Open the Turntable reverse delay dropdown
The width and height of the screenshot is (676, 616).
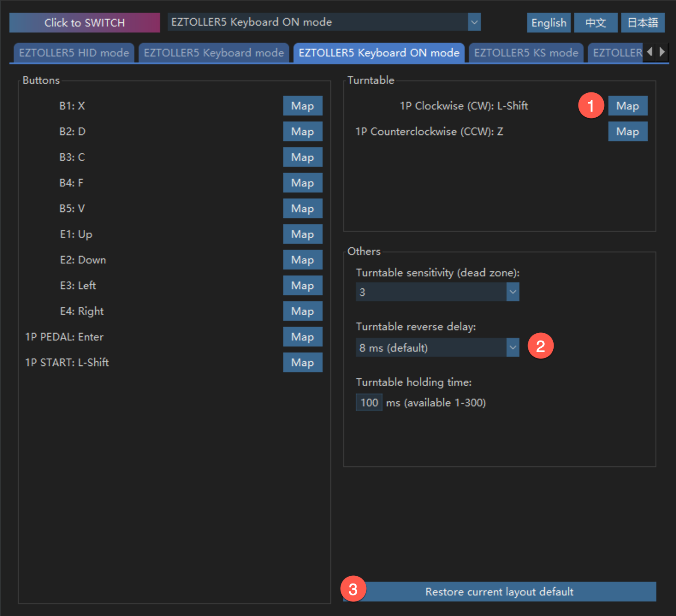[x=437, y=347]
